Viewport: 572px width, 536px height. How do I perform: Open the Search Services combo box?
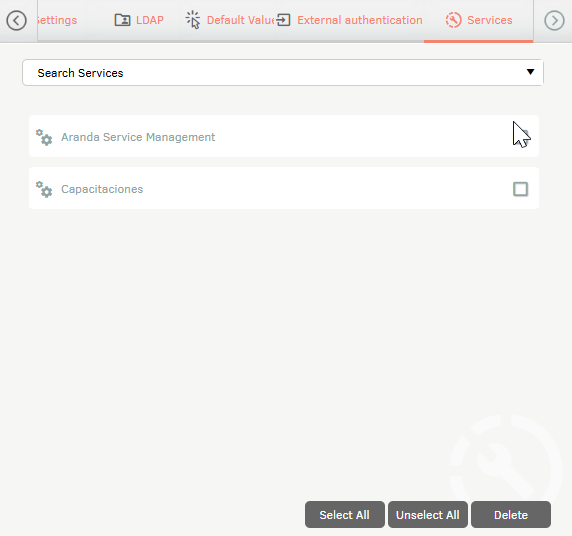coord(283,73)
